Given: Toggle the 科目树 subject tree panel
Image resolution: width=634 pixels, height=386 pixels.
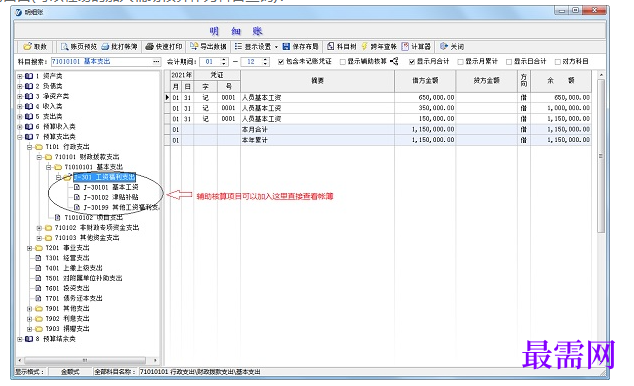Looking at the screenshot, I should [x=342, y=47].
